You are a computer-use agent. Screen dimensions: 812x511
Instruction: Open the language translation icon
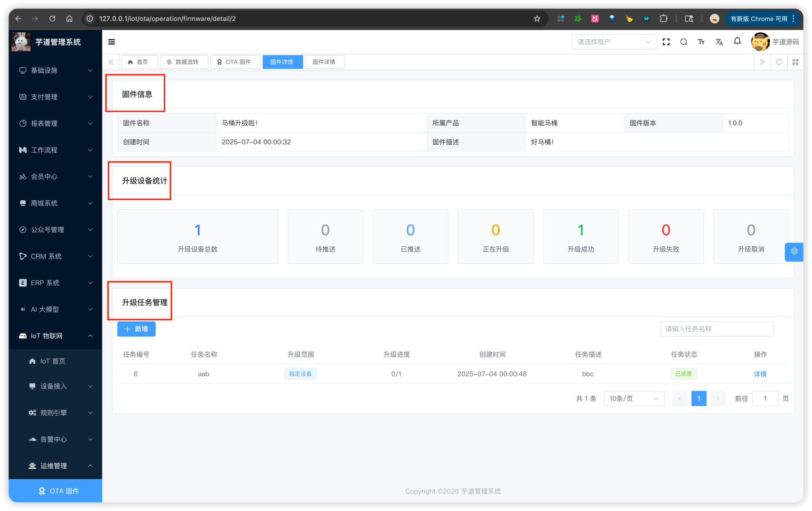click(x=719, y=42)
